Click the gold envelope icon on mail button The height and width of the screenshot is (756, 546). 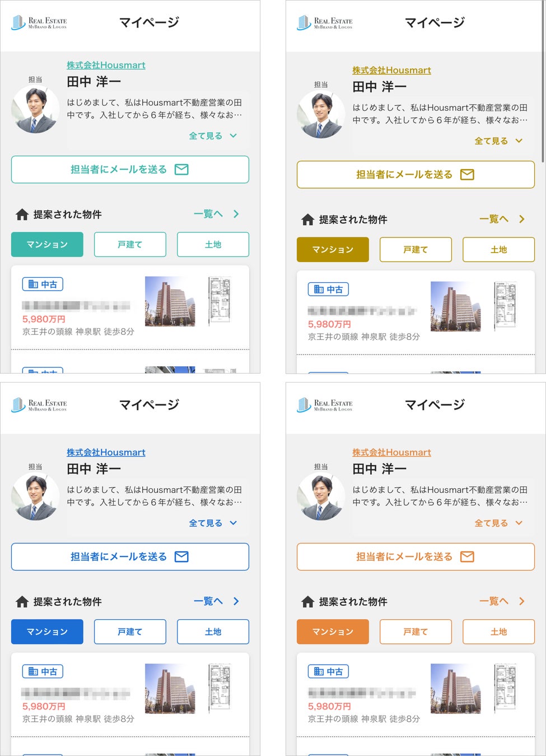pos(467,175)
